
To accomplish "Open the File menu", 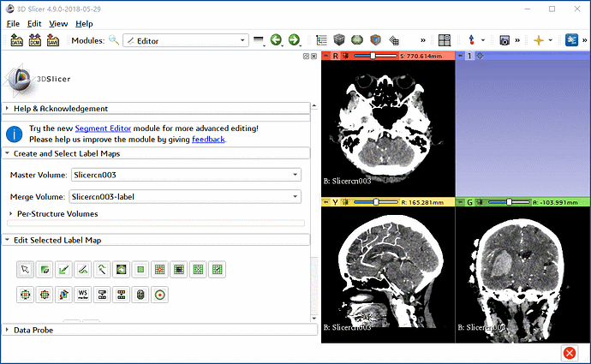I will point(13,24).
